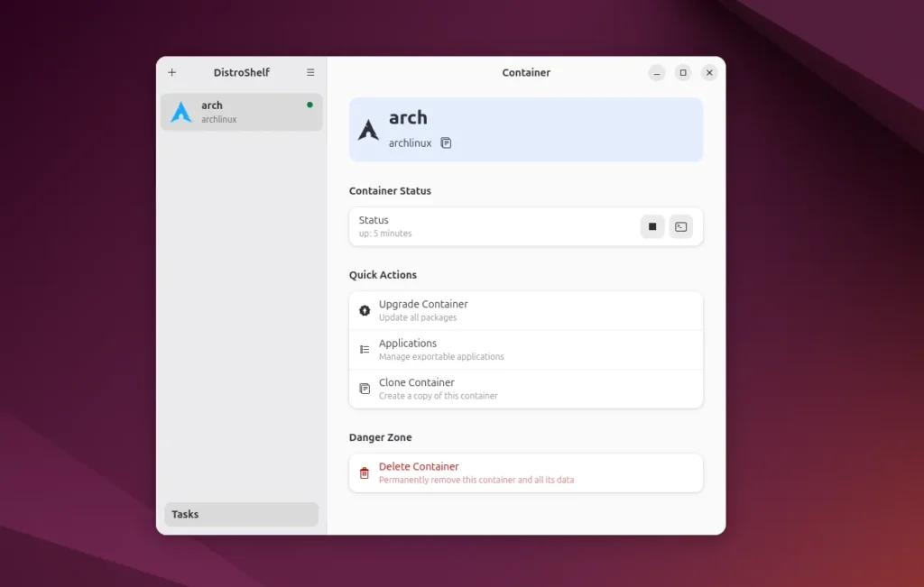Screen dimensions: 924x587
Task: Click the large arch title heading
Action: tap(408, 117)
